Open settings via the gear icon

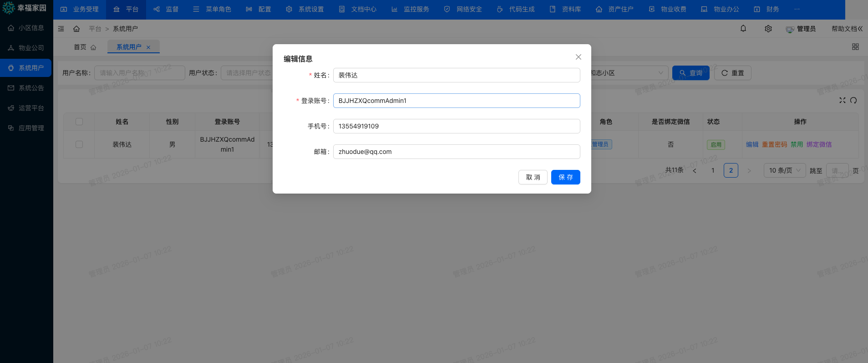pyautogui.click(x=768, y=29)
